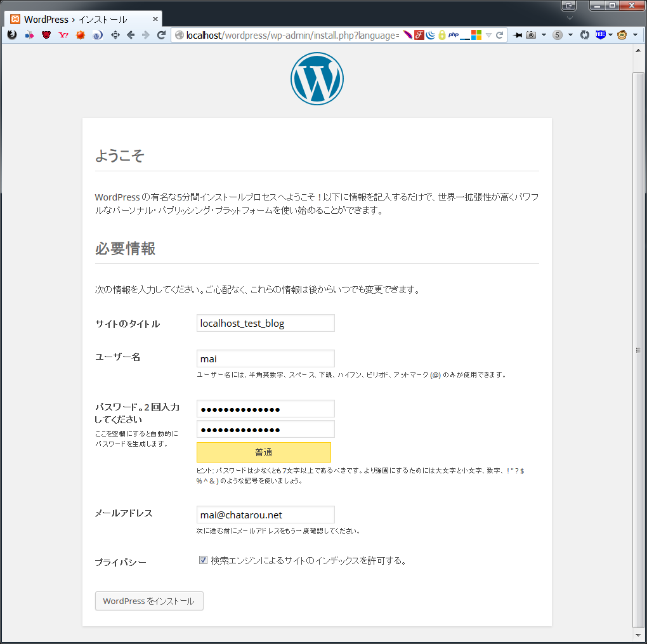Open the address bar history dropdown triangle
647x644 pixels.
488,35
